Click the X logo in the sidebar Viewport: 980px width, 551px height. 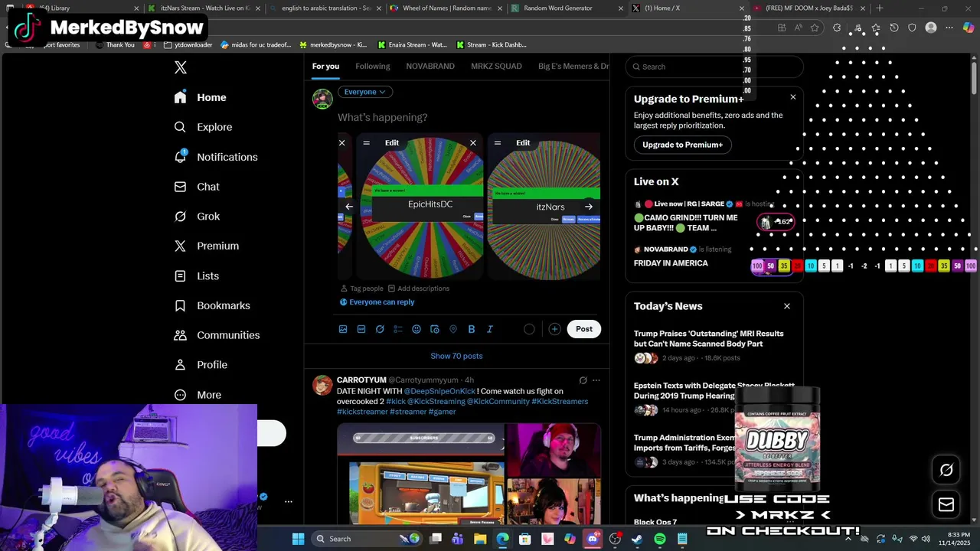[181, 67]
